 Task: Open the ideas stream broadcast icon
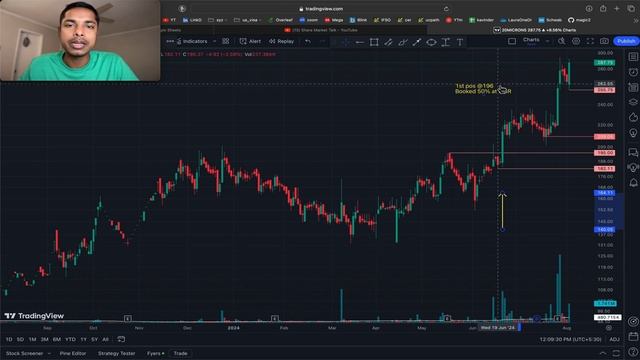pos(633,167)
